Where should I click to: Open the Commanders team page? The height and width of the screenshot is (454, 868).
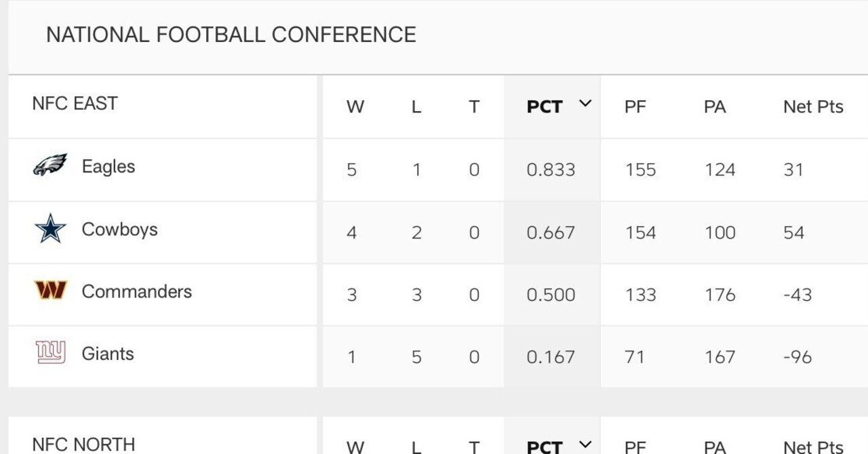point(136,292)
